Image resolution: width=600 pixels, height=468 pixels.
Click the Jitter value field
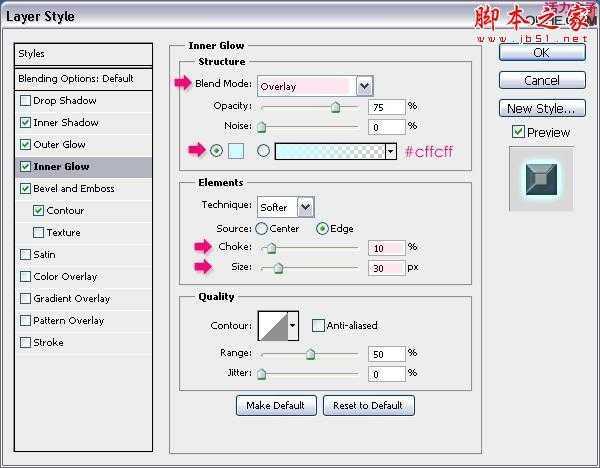pos(386,374)
